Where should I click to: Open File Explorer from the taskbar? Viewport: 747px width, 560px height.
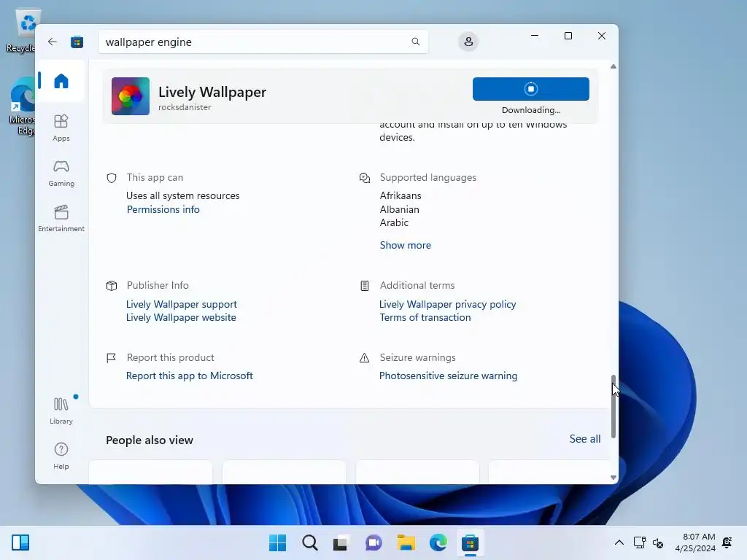point(406,542)
